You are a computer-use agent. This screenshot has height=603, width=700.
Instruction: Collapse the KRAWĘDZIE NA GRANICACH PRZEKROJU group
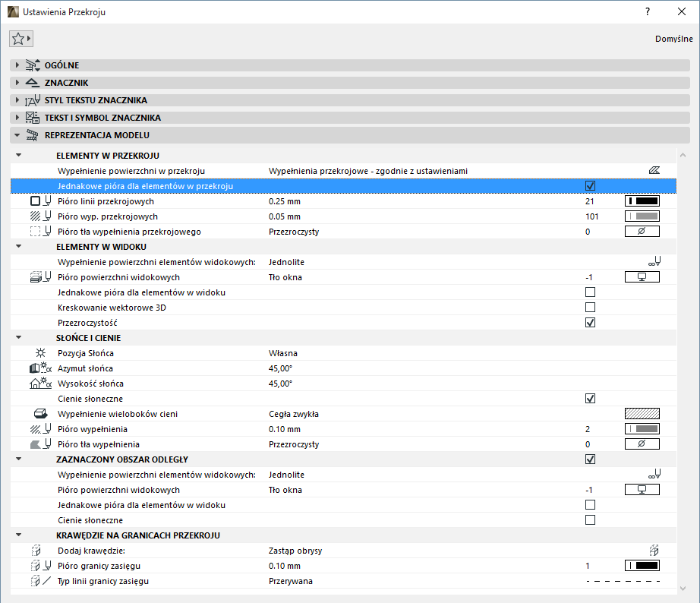(19, 535)
